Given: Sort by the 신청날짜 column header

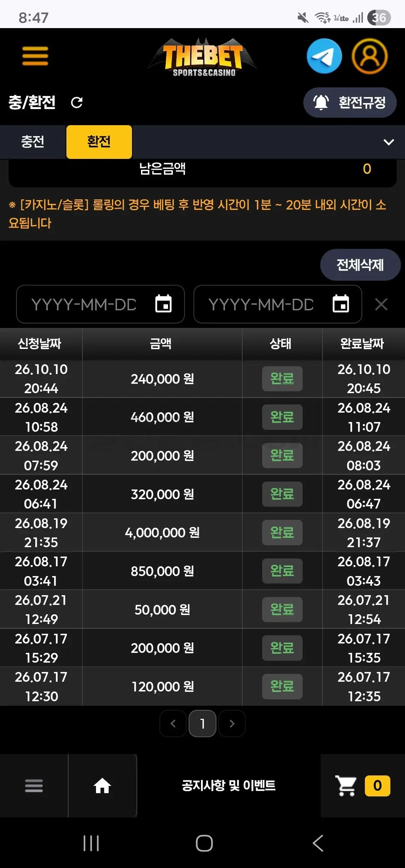Looking at the screenshot, I should [x=40, y=344].
